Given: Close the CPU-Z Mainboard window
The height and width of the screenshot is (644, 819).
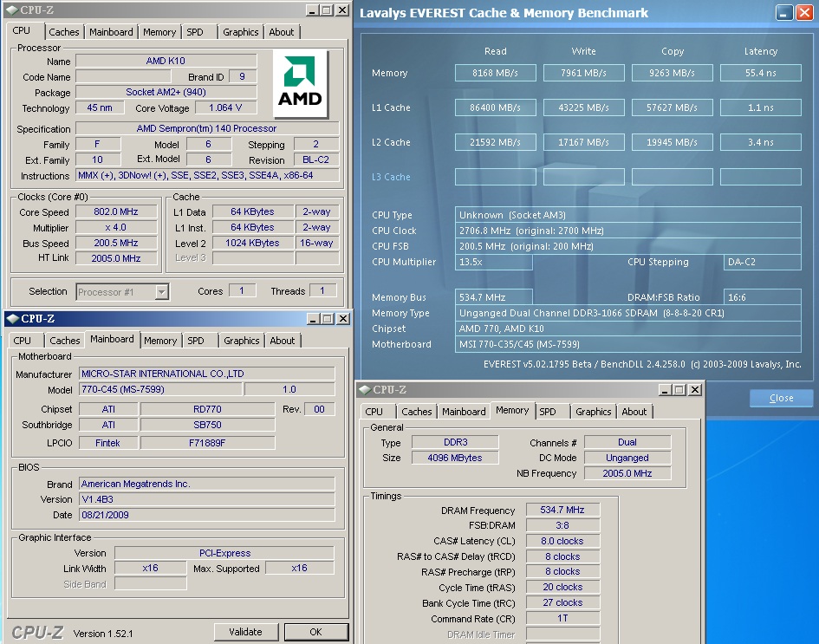Looking at the screenshot, I should (342, 319).
